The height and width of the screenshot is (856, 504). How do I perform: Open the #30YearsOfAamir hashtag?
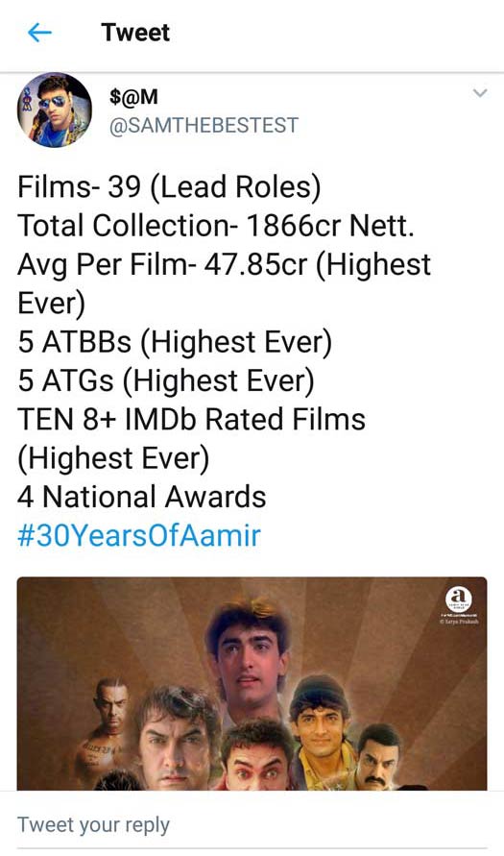point(139,535)
